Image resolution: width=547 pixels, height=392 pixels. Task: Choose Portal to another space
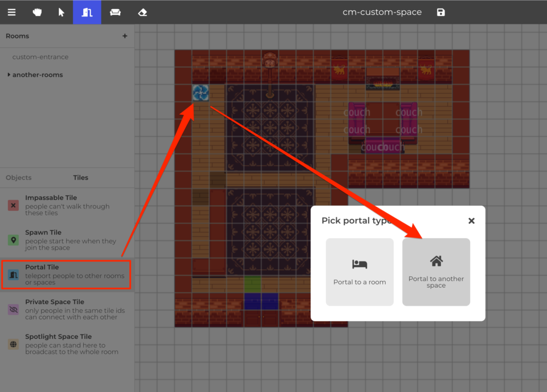(436, 272)
